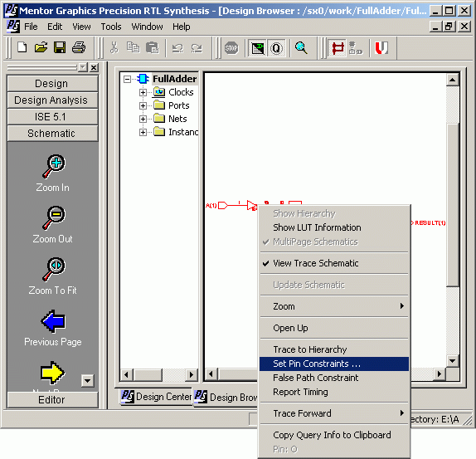This screenshot has width=476, height=459.
Task: Click the Zoom In magnifier icon
Action: pyautogui.click(x=53, y=166)
